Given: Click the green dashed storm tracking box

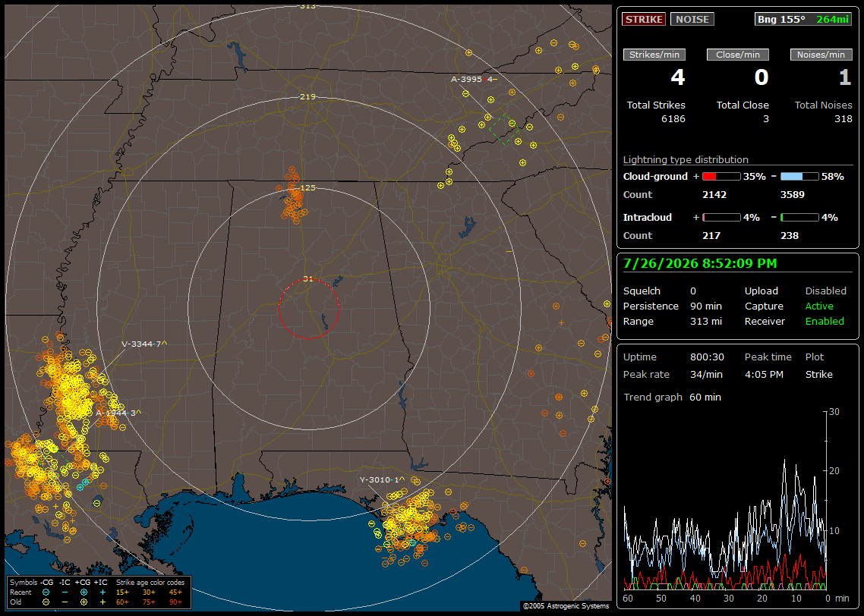Looking at the screenshot, I should (503, 128).
